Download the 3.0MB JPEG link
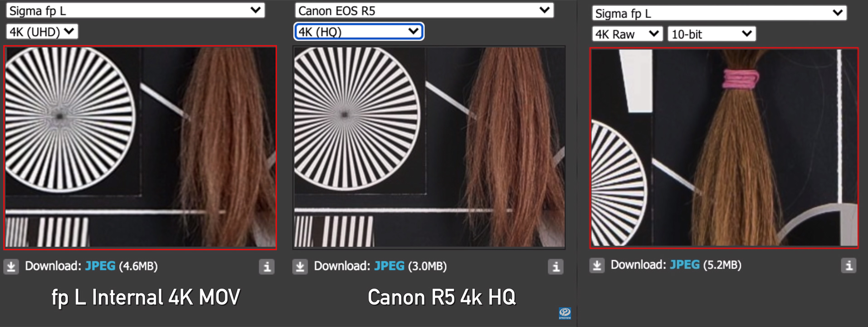The image size is (868, 327). (x=389, y=266)
